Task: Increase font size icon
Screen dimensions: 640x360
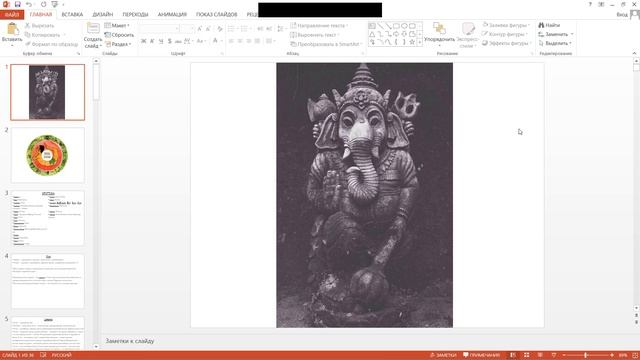Action: [200, 29]
